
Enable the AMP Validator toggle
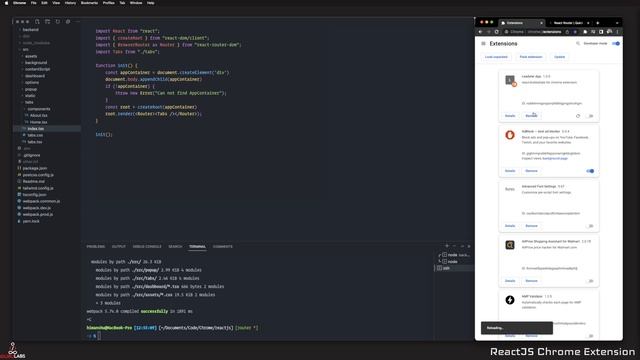[590, 336]
